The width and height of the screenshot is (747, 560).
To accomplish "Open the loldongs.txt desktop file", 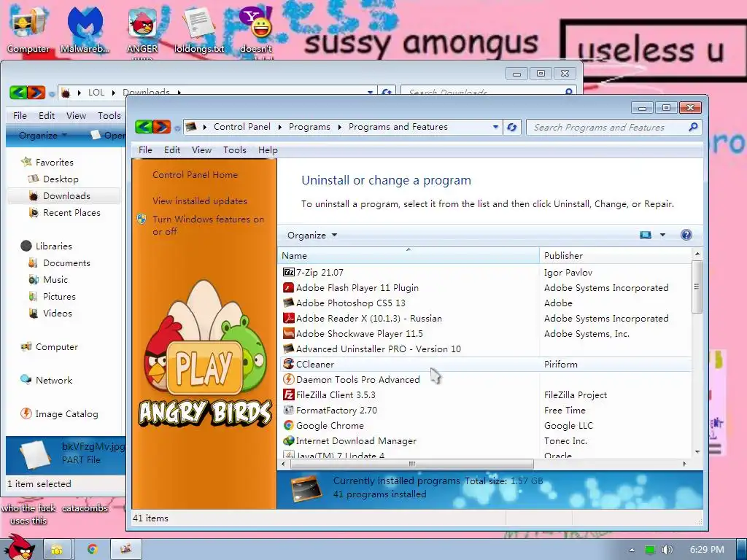I will (199, 28).
